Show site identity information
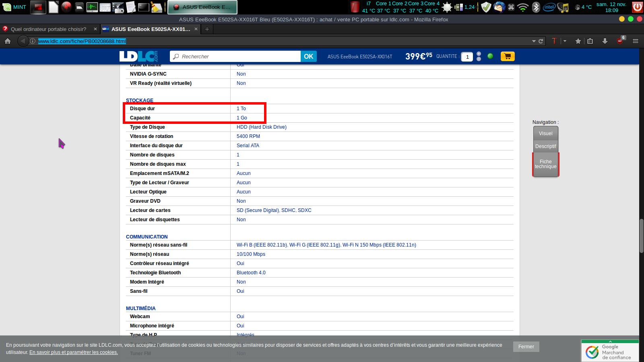Viewport: 644px width, 362px height. [33, 41]
